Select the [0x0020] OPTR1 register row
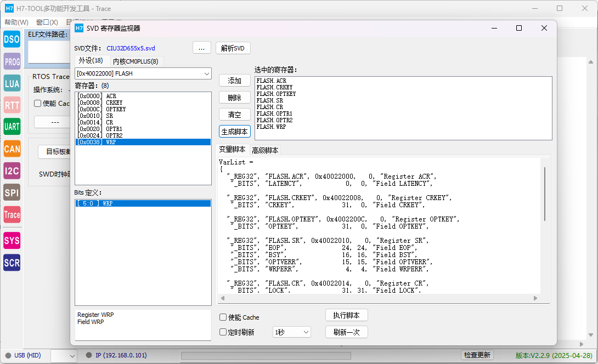The width and height of the screenshot is (598, 364). tap(143, 129)
